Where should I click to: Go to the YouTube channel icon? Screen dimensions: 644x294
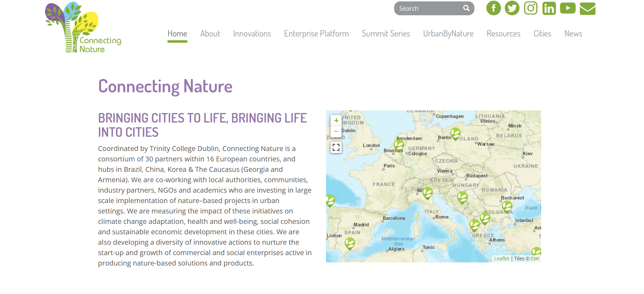(568, 8)
